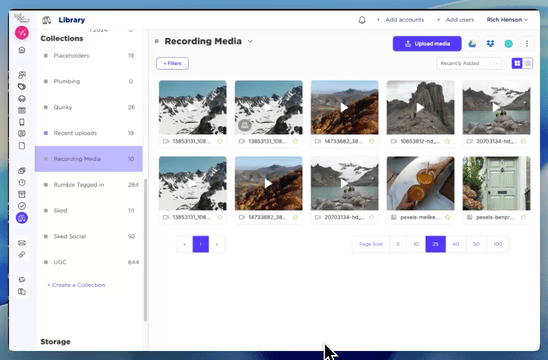Play the 10653812-hd rock formation video
The height and width of the screenshot is (360, 548).
point(420,107)
